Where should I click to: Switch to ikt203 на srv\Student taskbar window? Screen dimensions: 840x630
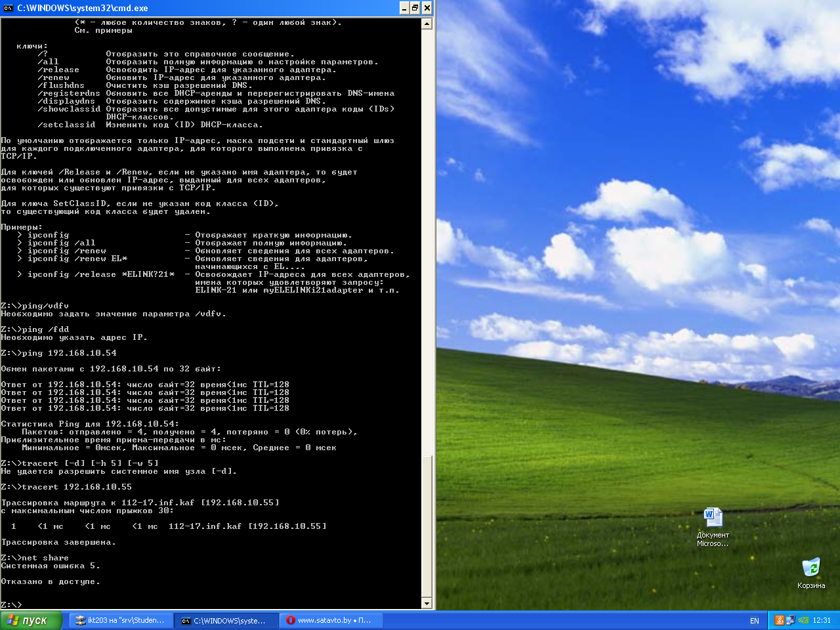120,620
